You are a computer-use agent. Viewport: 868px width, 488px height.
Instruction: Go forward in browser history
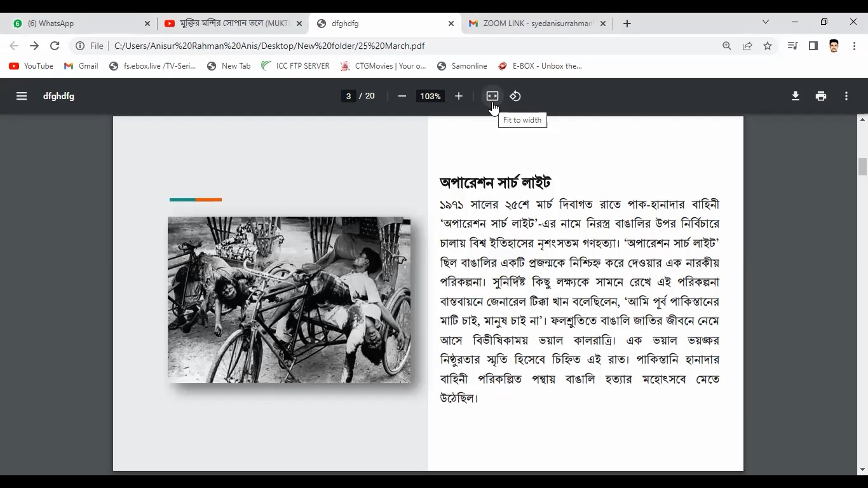click(x=34, y=46)
